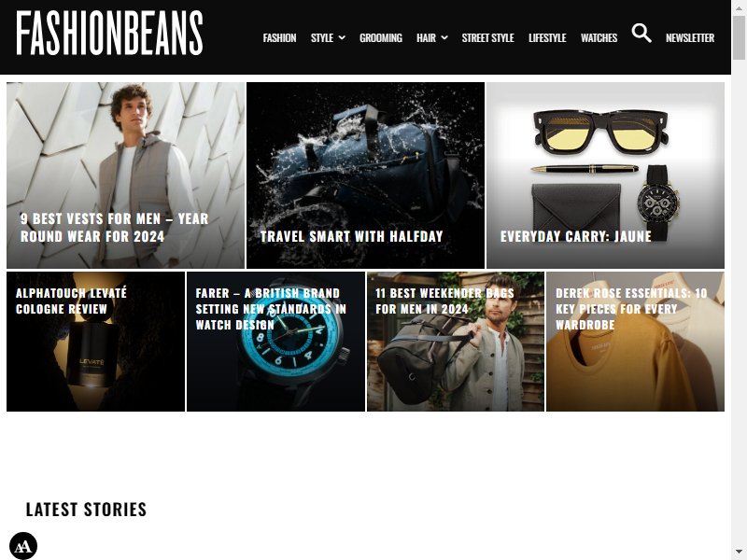Select Street Style in the navigation

[x=487, y=37]
